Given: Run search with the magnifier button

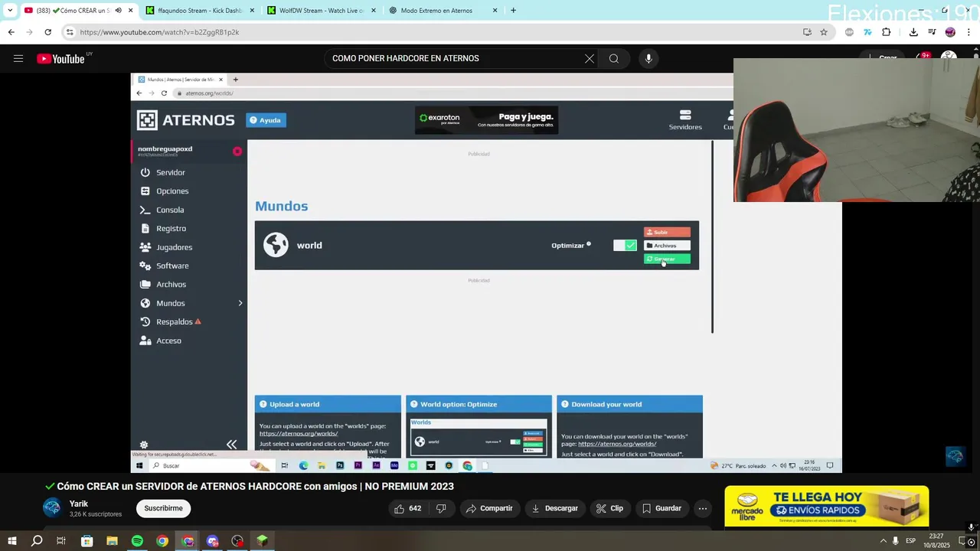Looking at the screenshot, I should [x=614, y=58].
